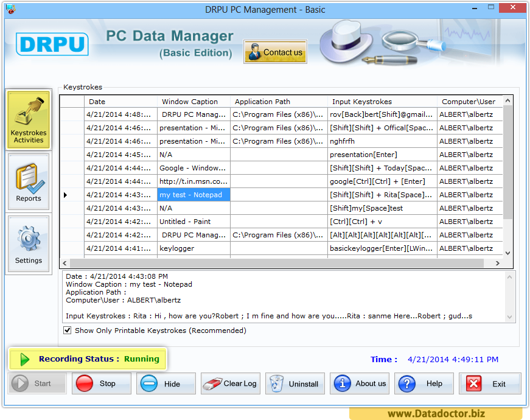The image size is (530, 420).
Task: Click the Recording Status Running indicator
Action: pyautogui.click(x=88, y=359)
